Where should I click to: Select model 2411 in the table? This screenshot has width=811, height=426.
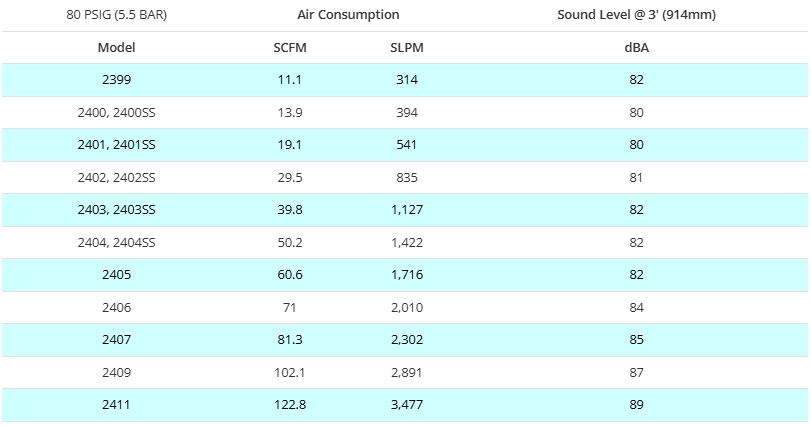[x=116, y=405]
